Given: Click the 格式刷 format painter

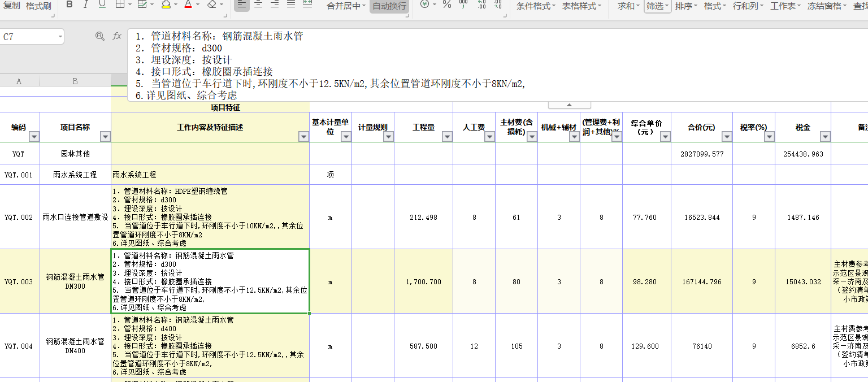Looking at the screenshot, I should 38,6.
